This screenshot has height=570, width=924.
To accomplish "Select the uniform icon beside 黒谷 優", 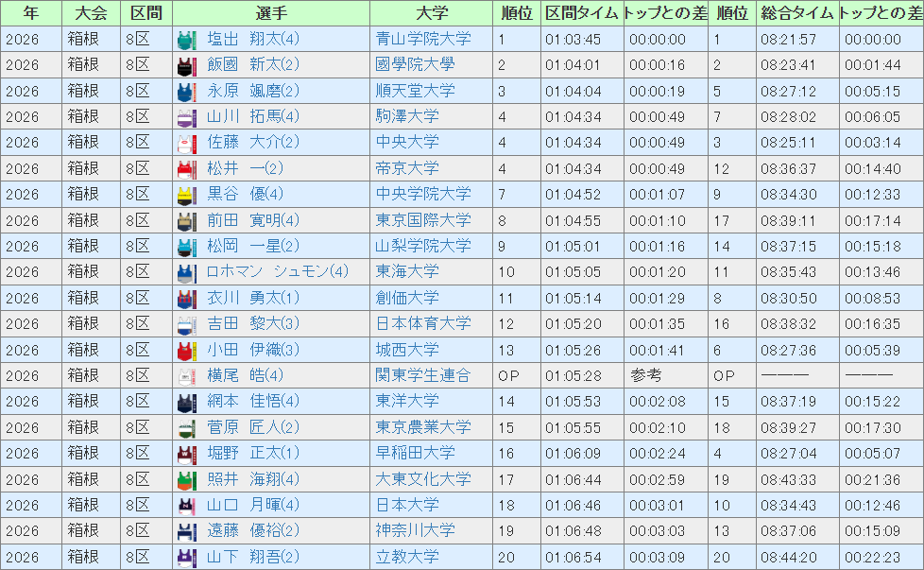I will click(186, 195).
